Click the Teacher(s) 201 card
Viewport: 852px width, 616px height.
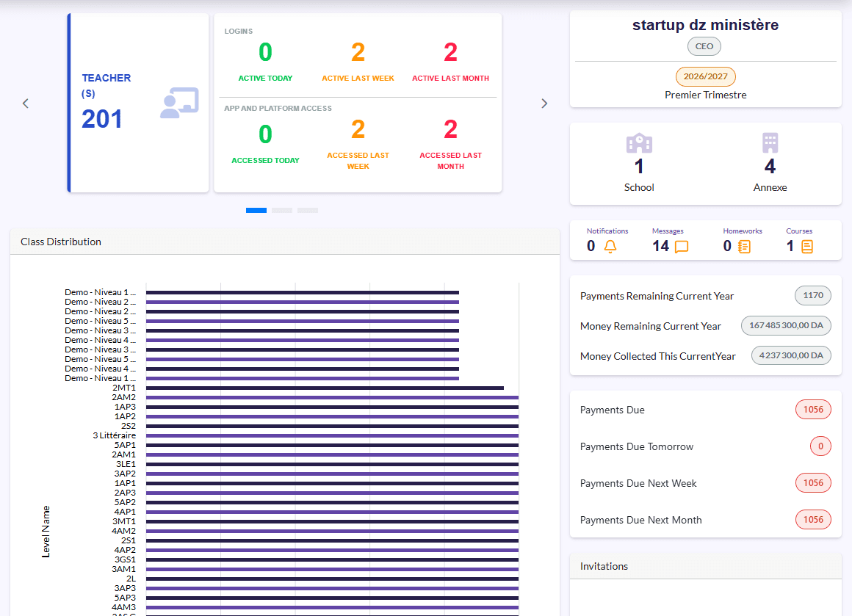click(138, 103)
